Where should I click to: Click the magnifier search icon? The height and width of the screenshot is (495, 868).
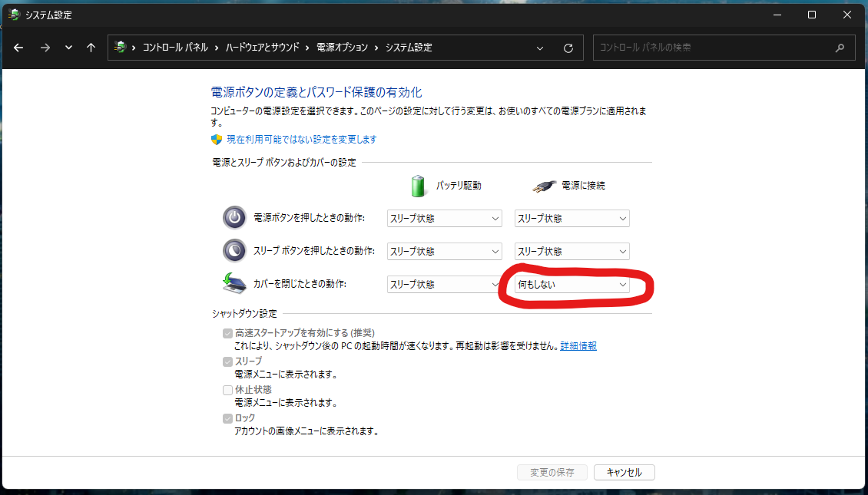840,48
